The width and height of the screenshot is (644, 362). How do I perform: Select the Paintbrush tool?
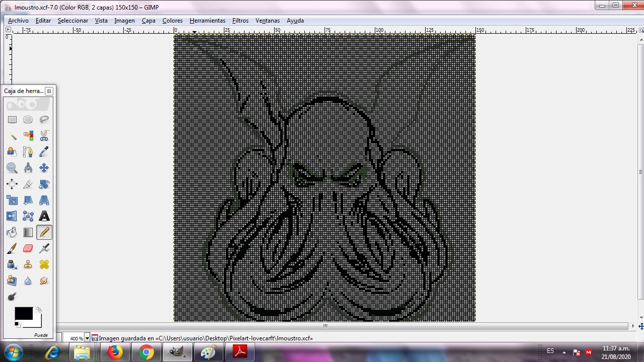(x=12, y=248)
